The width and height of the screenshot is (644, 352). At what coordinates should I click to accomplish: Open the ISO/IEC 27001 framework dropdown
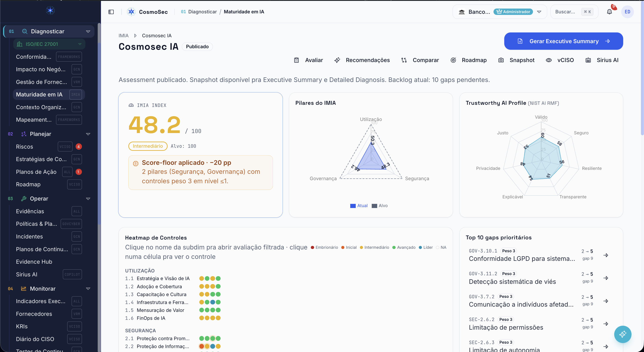click(x=49, y=44)
